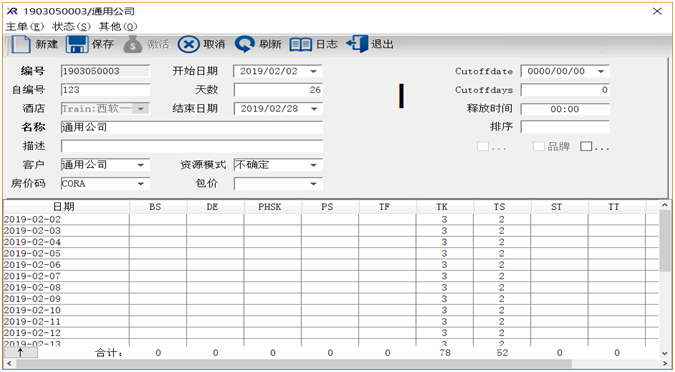The image size is (675, 372).
Task: Expand the 客户 customer dropdown
Action: point(141,165)
